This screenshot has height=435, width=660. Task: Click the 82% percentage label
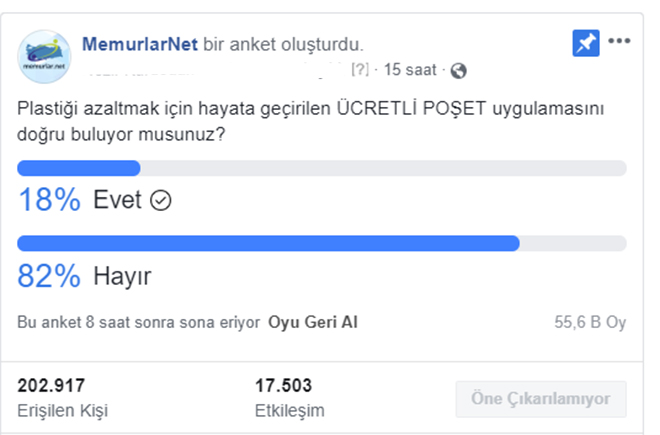pos(49,276)
